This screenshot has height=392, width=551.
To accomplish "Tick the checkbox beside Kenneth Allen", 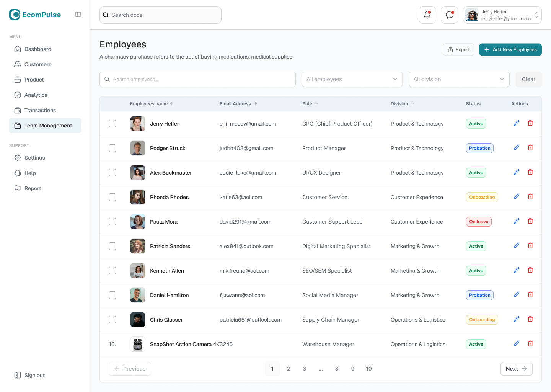I will click(112, 271).
